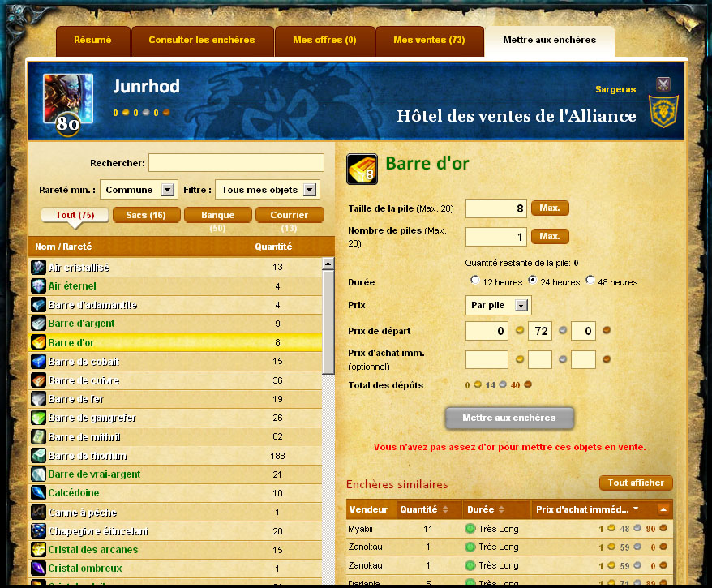Image resolution: width=712 pixels, height=588 pixels.
Task: Select the 24 heures duration option
Action: [x=533, y=280]
